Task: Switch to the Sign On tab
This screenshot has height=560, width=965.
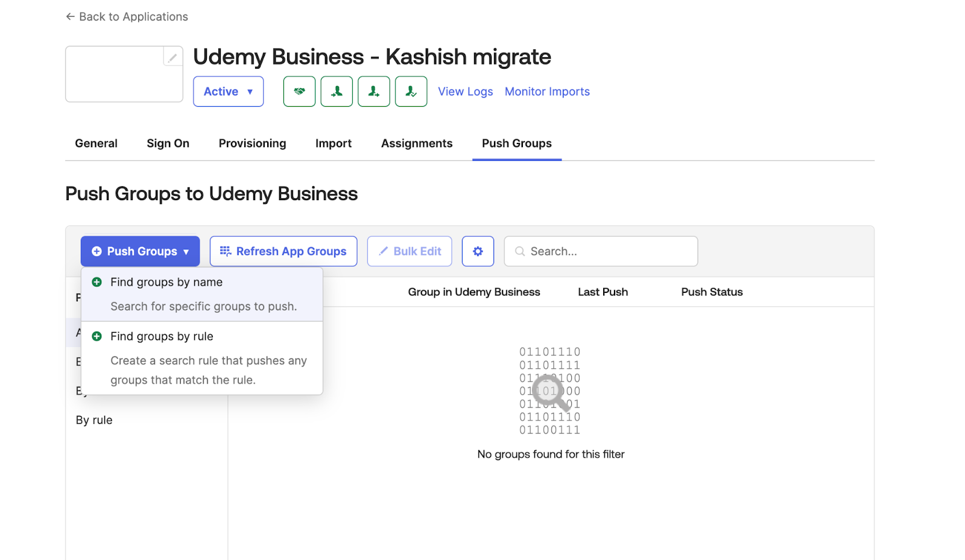Action: click(x=168, y=143)
